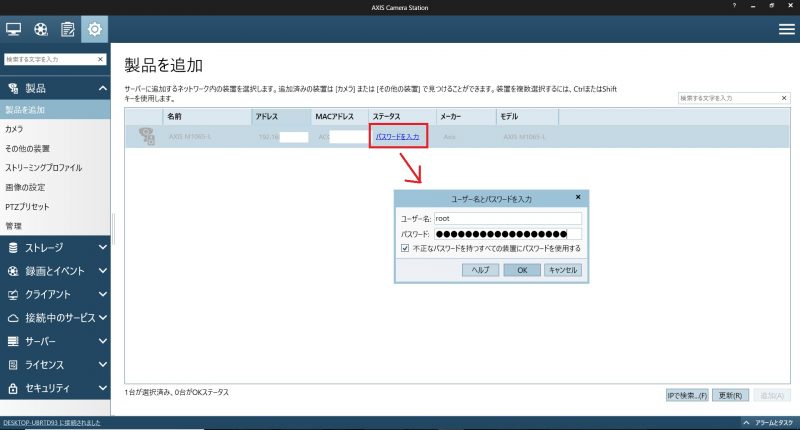This screenshot has width=800, height=430.
Task: Expand the 録画とイベント section
Action: (103, 271)
